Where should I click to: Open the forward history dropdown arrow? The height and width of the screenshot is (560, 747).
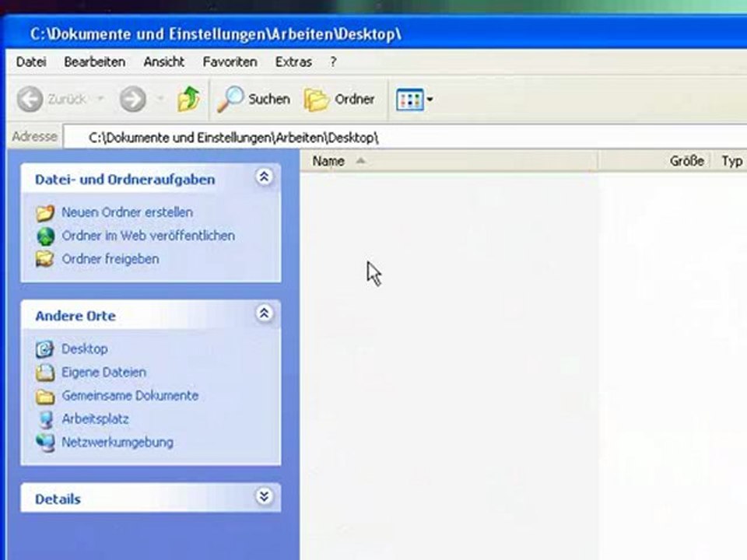[x=160, y=99]
